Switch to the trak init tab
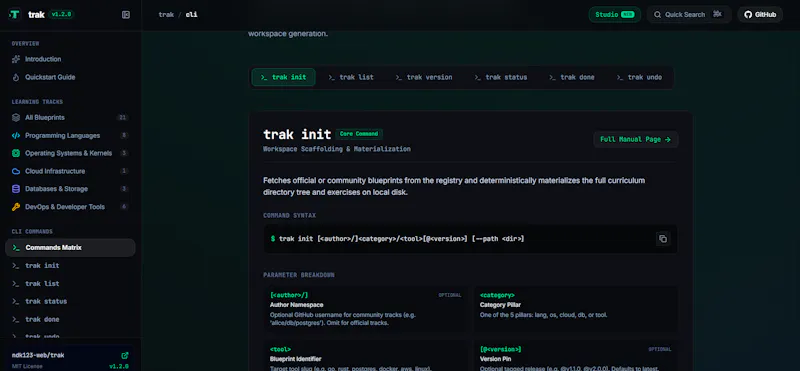800x371 pixels. pyautogui.click(x=284, y=78)
